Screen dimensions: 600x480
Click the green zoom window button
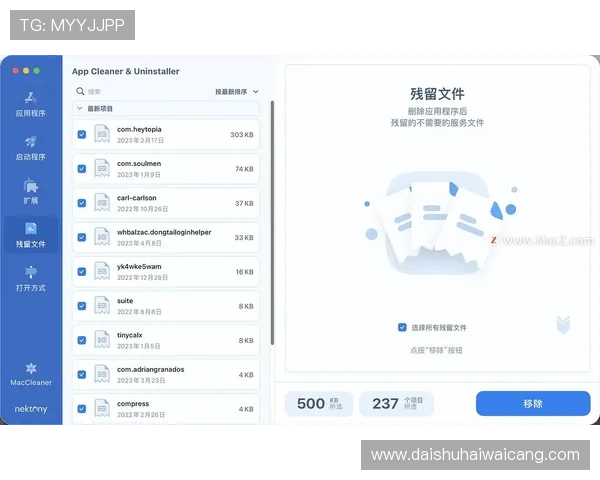click(37, 70)
